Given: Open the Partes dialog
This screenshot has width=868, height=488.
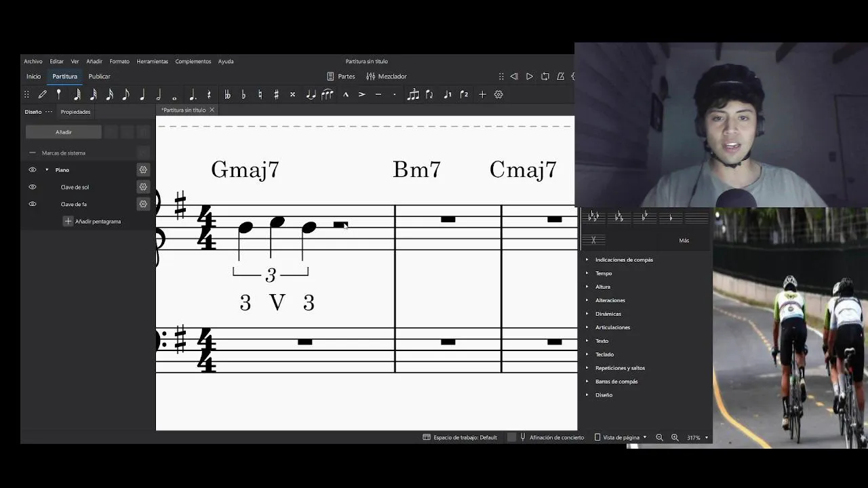Looking at the screenshot, I should (x=341, y=77).
